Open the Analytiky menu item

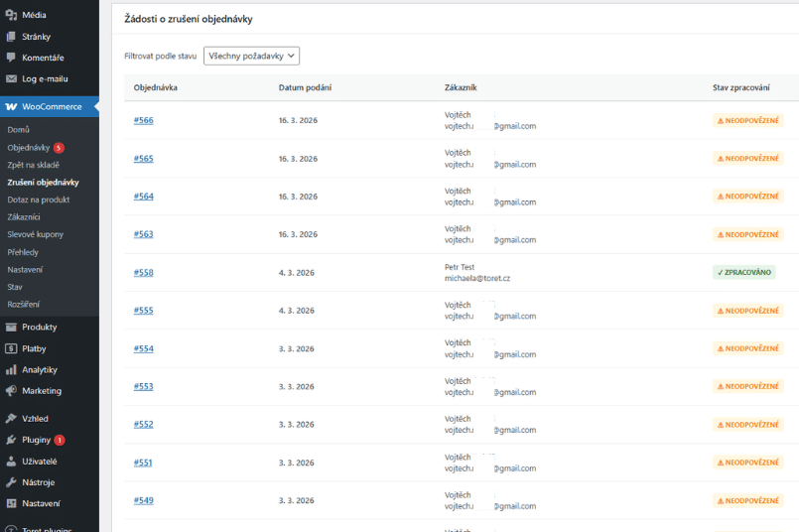pos(50,370)
